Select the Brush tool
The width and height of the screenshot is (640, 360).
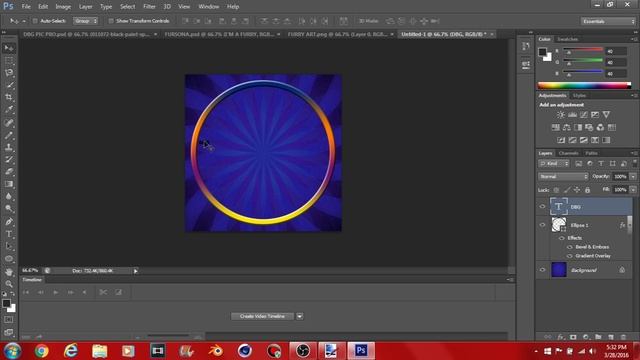coord(9,135)
